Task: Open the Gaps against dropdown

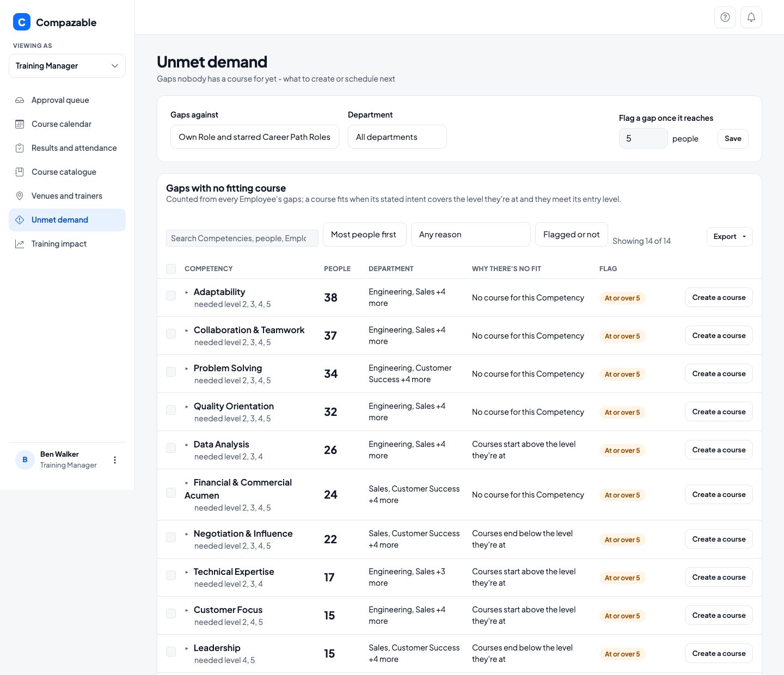Action: (255, 137)
